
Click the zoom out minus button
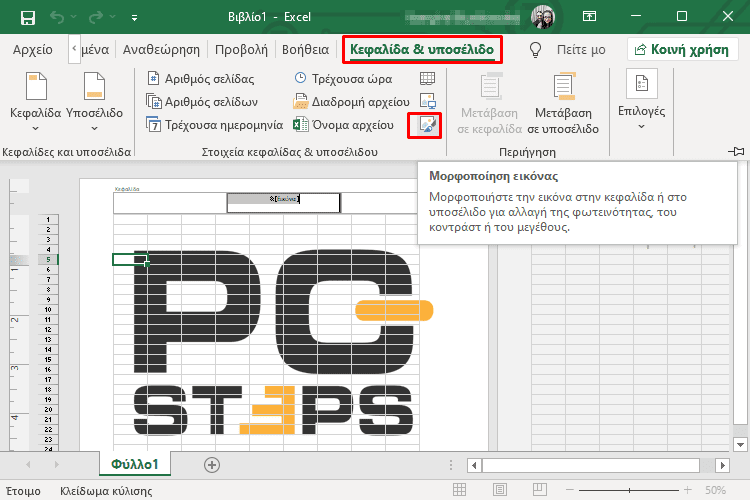tap(569, 490)
